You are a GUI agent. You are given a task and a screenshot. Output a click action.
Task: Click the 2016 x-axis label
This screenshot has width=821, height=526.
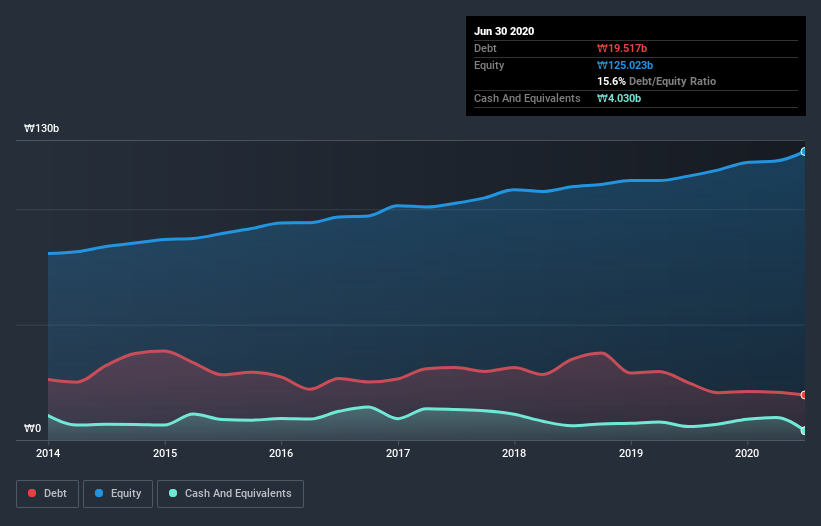tap(281, 453)
